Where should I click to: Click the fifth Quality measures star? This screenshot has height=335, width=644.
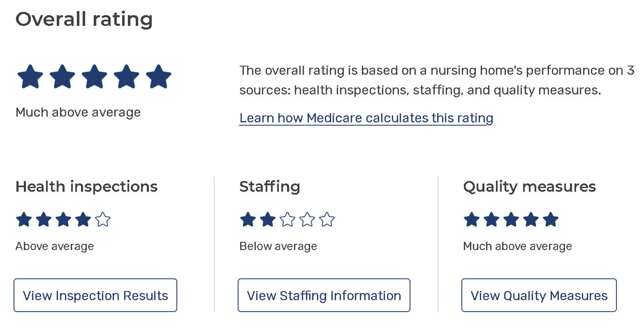[x=551, y=219]
